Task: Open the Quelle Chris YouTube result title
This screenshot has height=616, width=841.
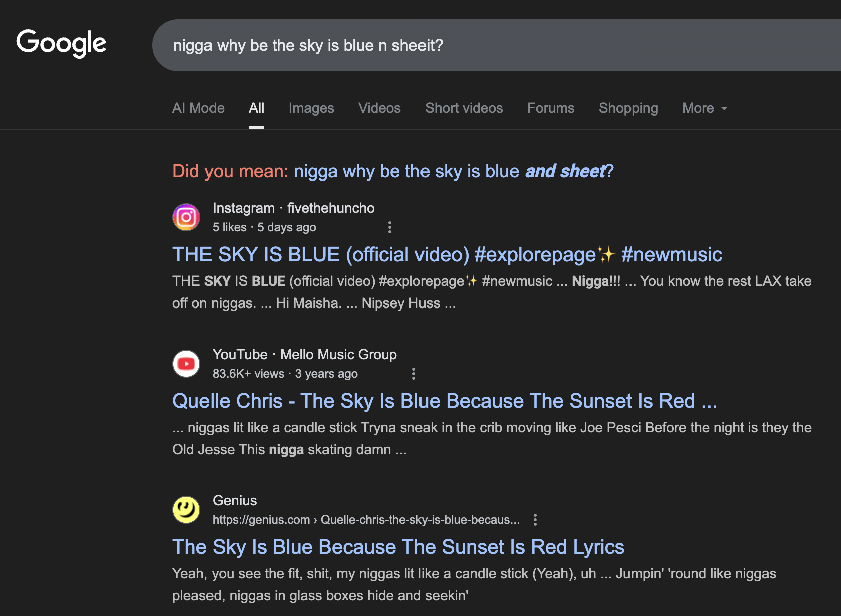Action: pyautogui.click(x=445, y=401)
